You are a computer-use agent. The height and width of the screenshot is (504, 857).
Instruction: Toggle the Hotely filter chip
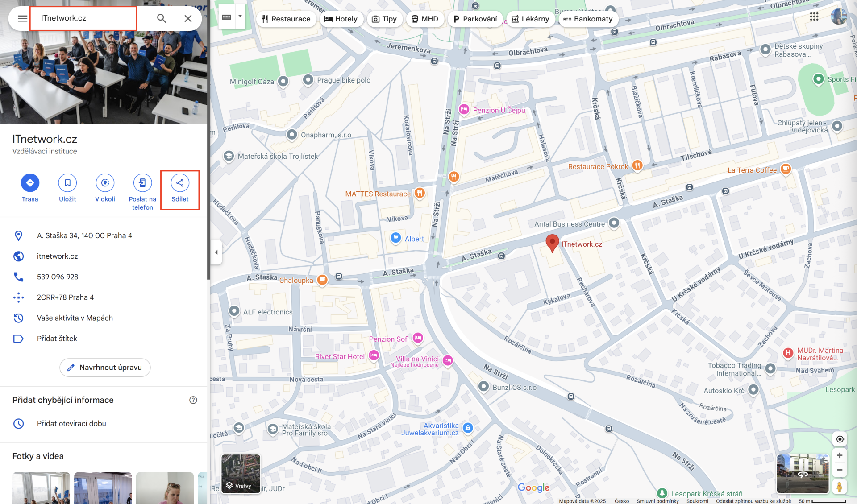(341, 19)
